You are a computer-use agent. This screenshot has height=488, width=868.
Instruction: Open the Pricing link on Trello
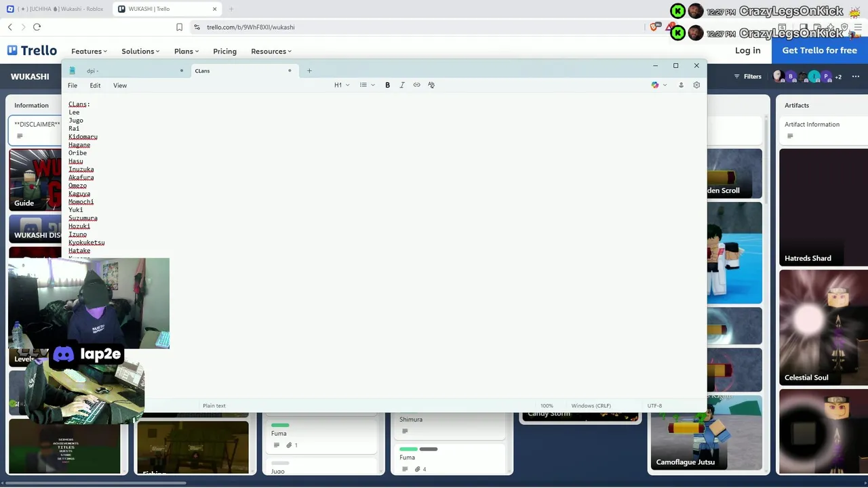(225, 52)
